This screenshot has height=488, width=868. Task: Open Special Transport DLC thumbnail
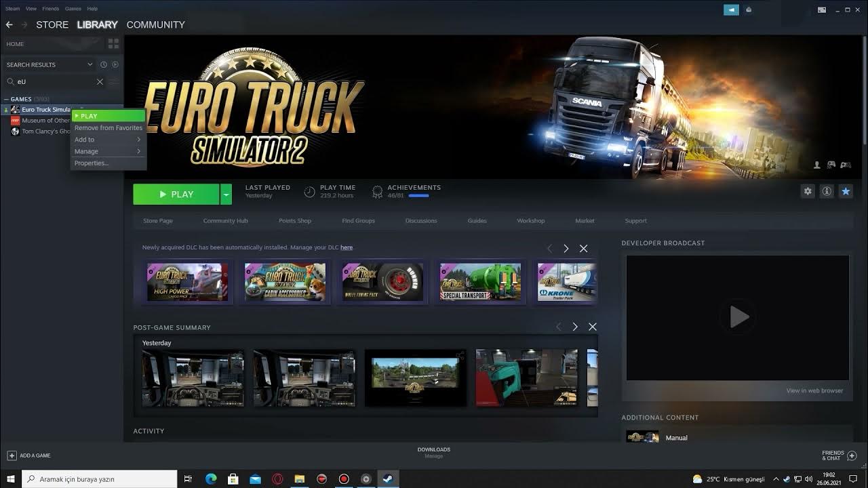480,282
